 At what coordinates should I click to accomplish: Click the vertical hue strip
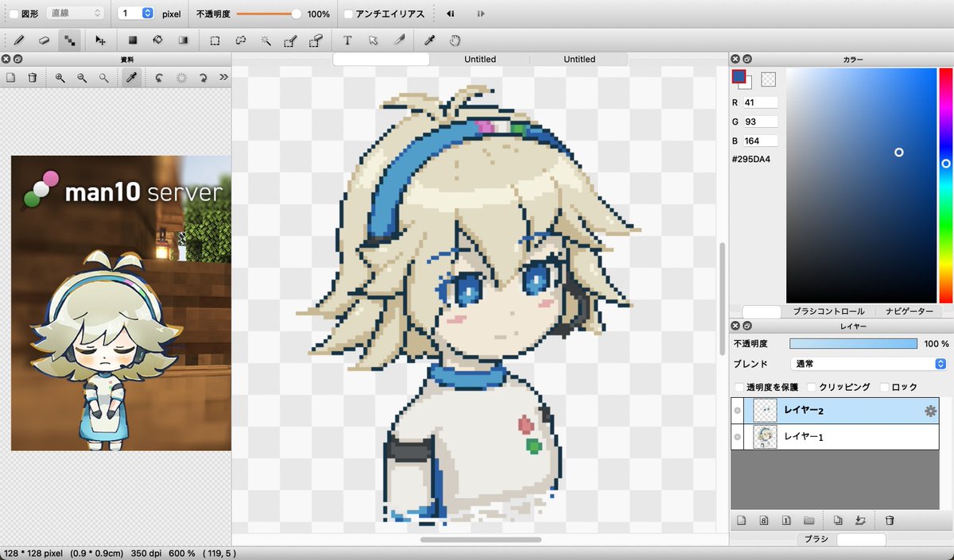(946, 185)
